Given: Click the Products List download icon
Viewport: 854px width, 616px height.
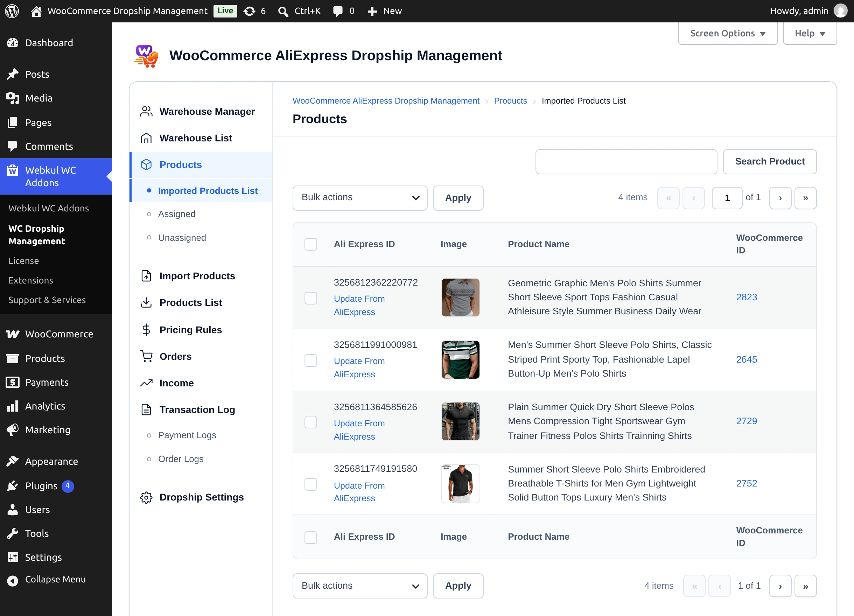Looking at the screenshot, I should [x=146, y=302].
